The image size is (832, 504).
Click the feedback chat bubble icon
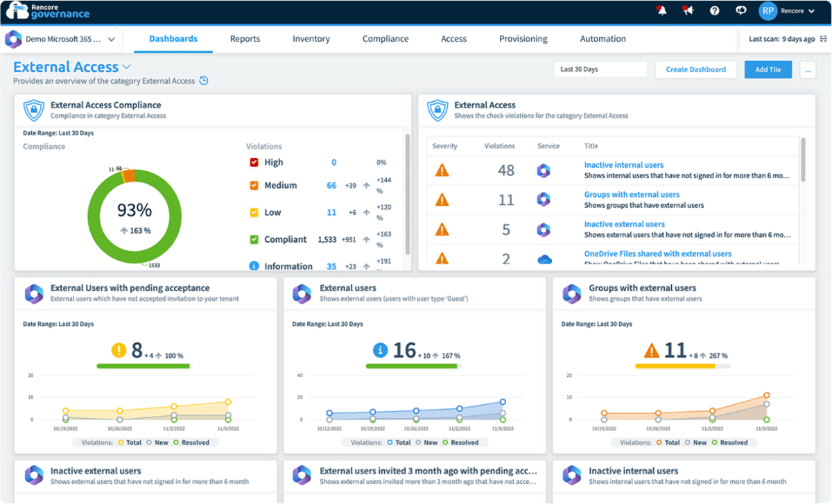tap(740, 10)
